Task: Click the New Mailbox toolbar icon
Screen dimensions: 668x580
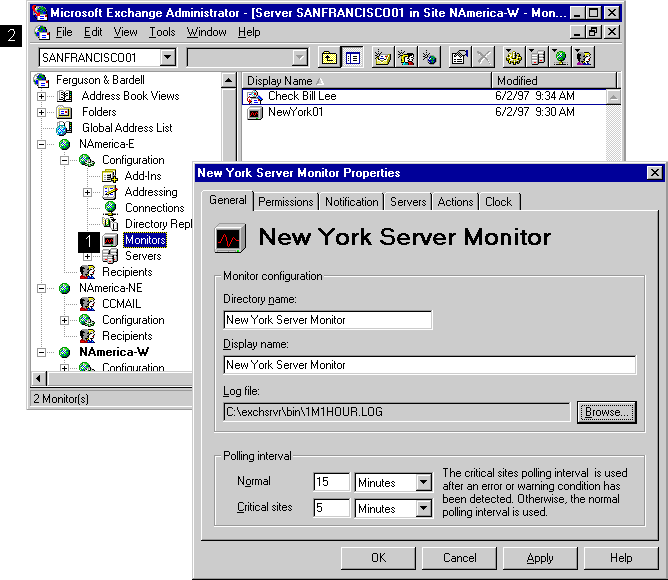Action: [x=383, y=57]
